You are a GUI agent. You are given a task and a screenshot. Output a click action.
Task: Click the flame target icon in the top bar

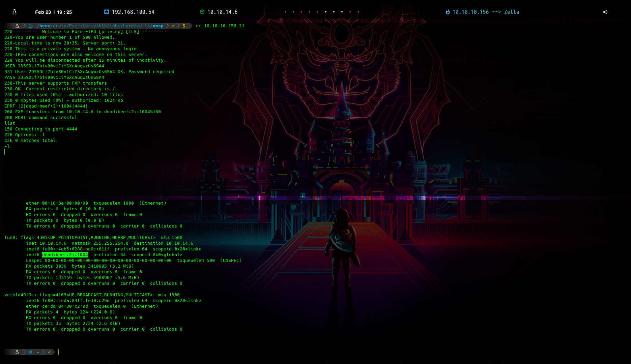pos(448,12)
